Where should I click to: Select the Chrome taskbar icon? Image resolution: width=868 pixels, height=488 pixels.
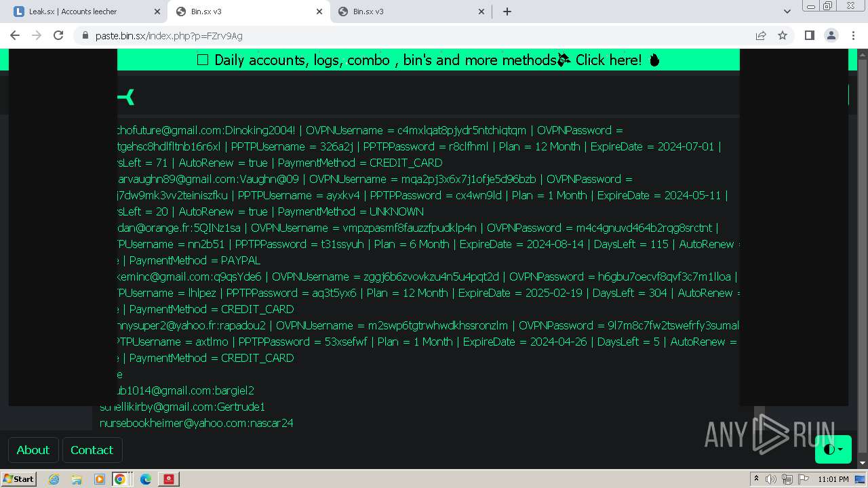tap(120, 479)
